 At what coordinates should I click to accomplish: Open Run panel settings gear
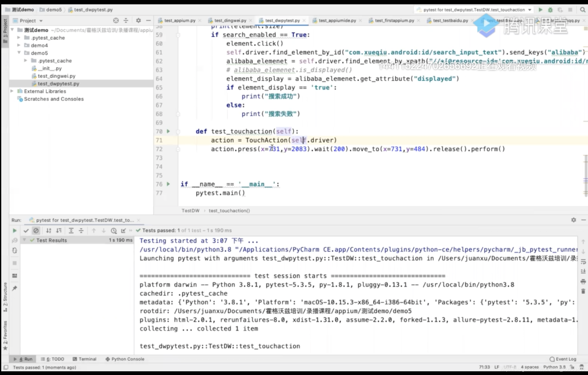[573, 220]
